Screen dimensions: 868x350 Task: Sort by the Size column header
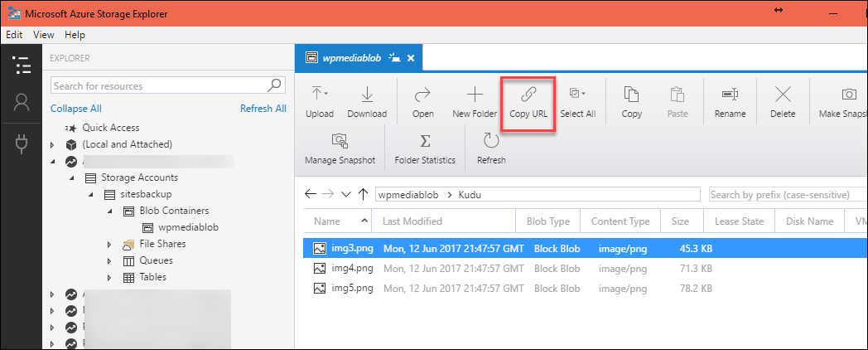coord(680,221)
